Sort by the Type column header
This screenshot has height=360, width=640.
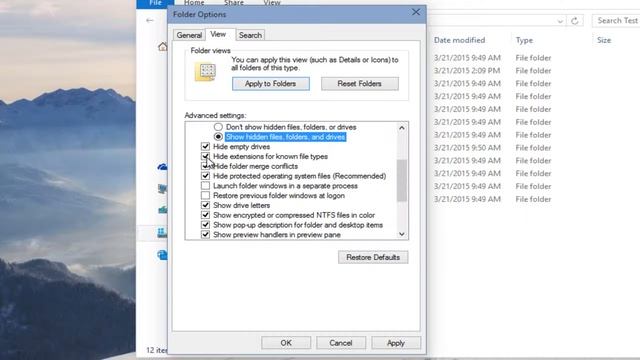524,40
